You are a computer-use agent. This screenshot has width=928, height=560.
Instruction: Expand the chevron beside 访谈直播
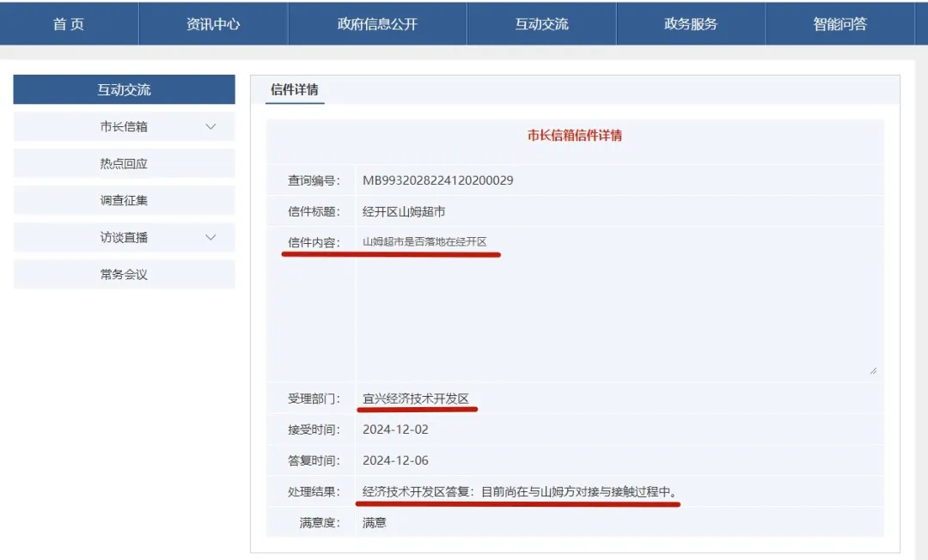(x=211, y=238)
